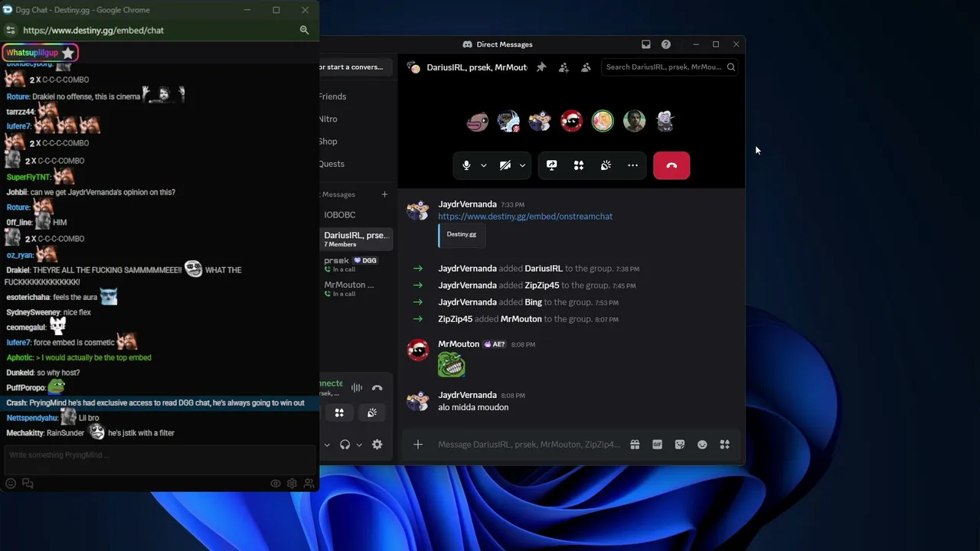Open whispers icon in DGG chat

[x=28, y=484]
